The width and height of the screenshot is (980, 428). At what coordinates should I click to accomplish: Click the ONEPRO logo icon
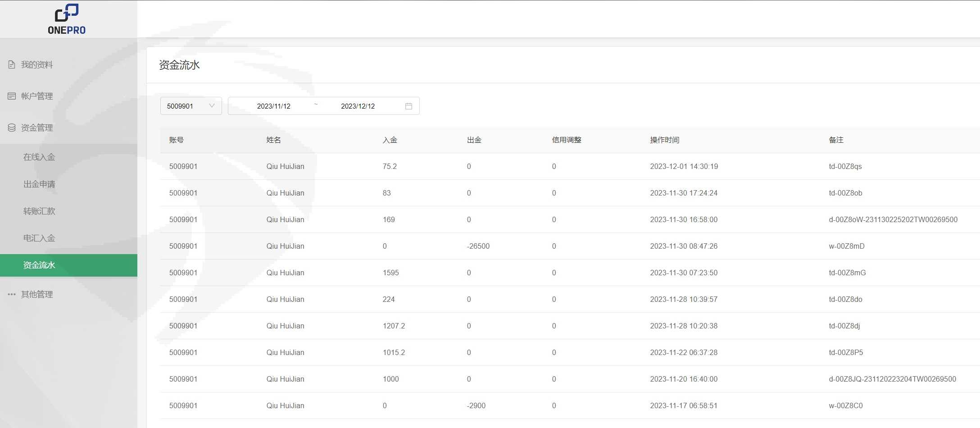click(67, 13)
